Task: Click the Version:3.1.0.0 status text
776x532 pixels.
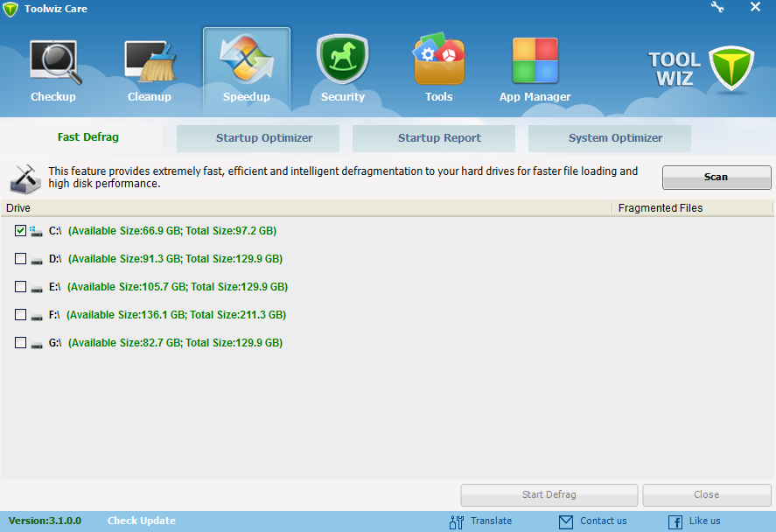Action: coord(45,521)
